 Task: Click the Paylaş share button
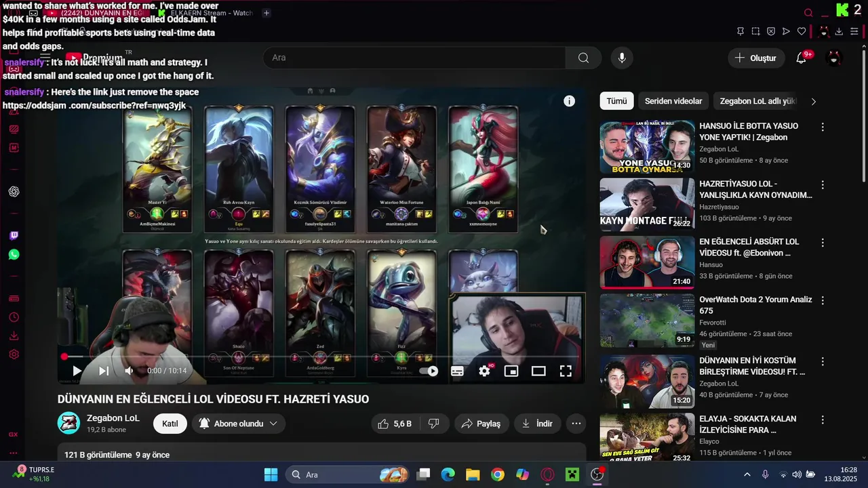pos(481,424)
